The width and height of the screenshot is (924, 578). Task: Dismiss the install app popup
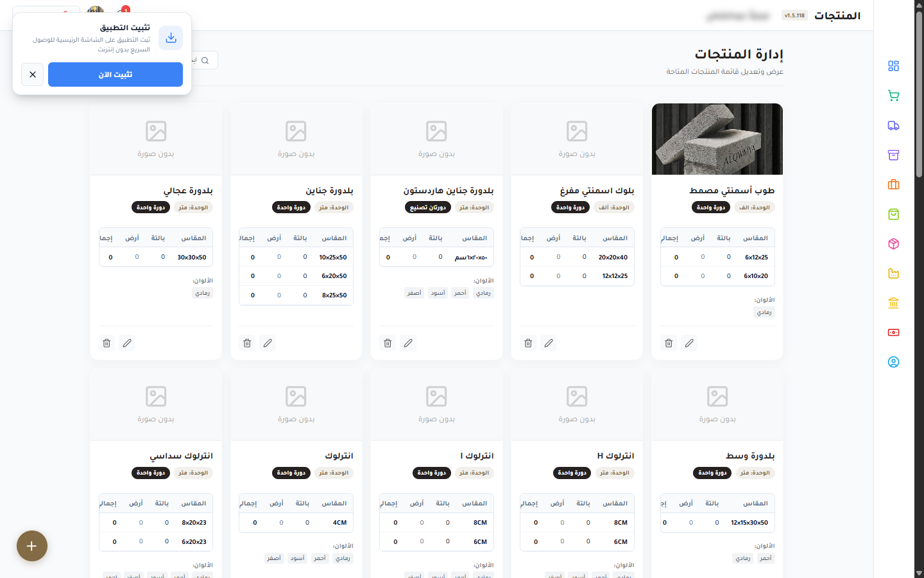point(33,74)
